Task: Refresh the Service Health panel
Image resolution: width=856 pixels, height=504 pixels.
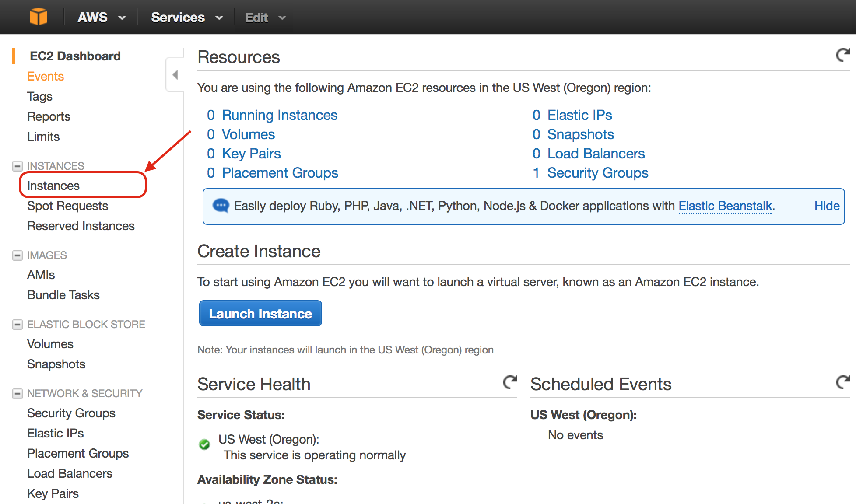Action: (x=510, y=383)
